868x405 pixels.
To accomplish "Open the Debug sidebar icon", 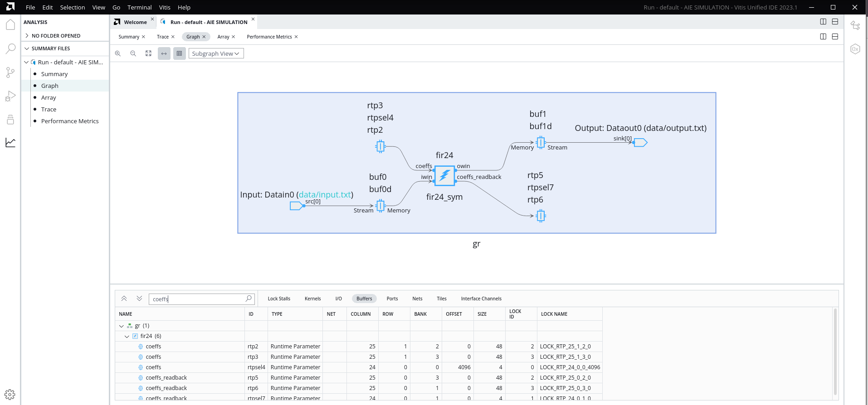I will pos(10,96).
